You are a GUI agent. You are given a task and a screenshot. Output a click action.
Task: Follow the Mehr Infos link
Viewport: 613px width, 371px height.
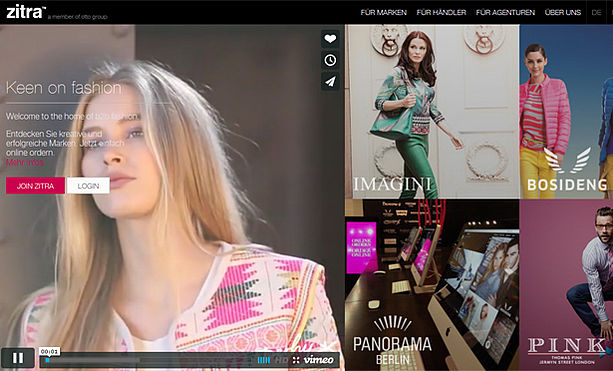tap(25, 162)
